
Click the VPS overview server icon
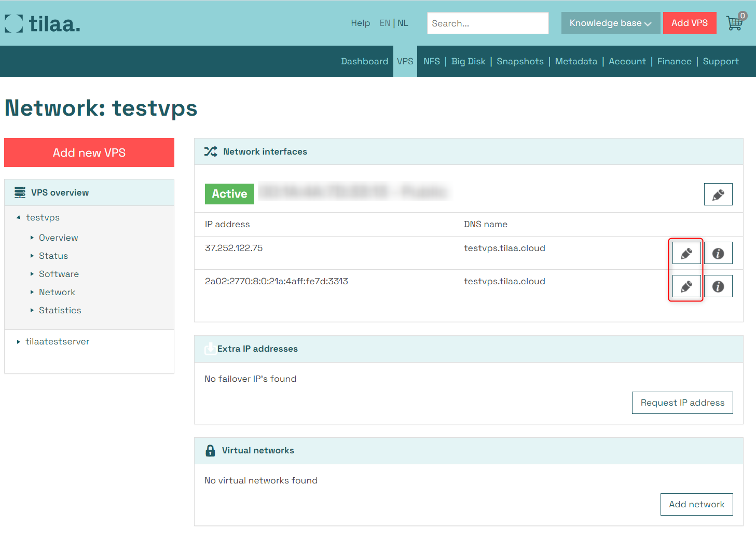coord(20,192)
